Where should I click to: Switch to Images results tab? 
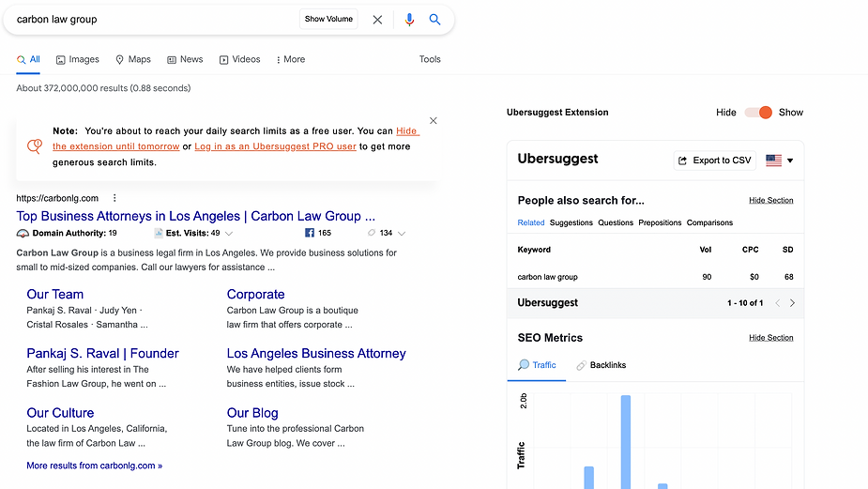(x=78, y=59)
